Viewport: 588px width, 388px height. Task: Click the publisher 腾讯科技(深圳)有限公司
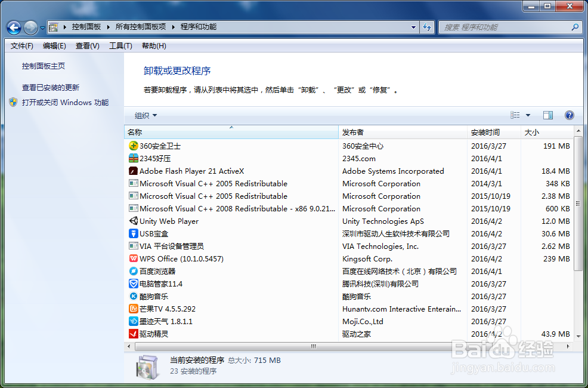(380, 284)
